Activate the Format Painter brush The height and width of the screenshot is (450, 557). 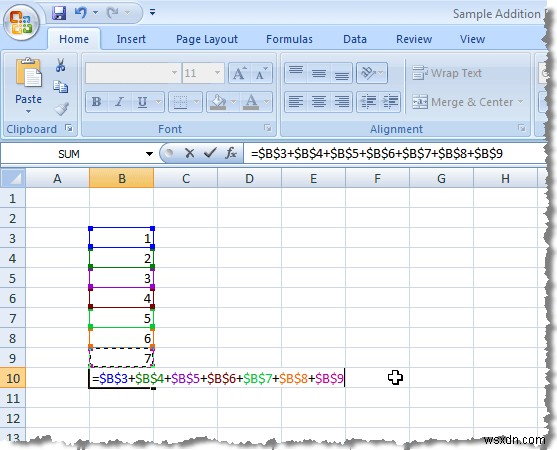coord(61,109)
